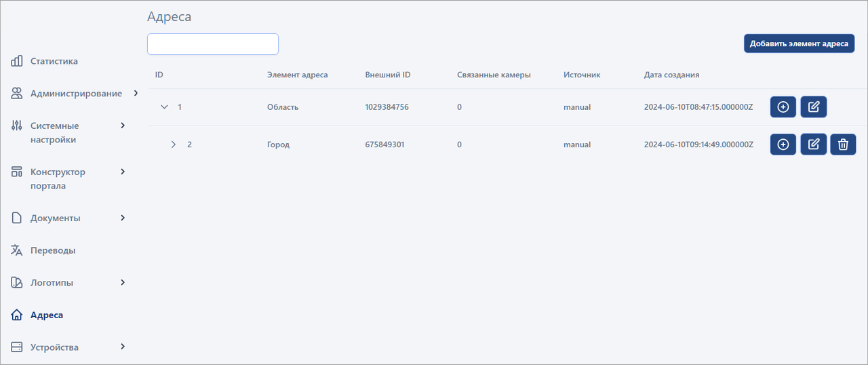Image resolution: width=868 pixels, height=365 pixels.
Task: Open the Конструктор портала menu item
Action: (x=58, y=178)
